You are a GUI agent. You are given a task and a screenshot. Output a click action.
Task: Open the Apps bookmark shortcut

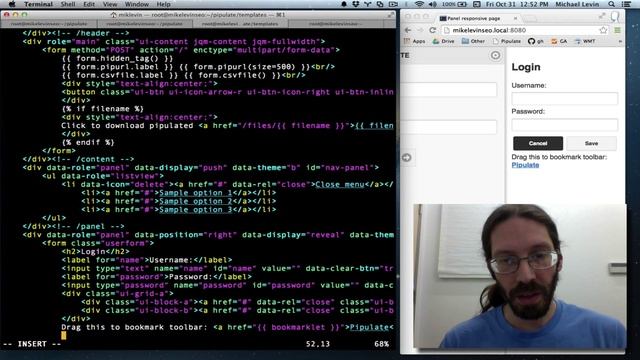click(415, 41)
